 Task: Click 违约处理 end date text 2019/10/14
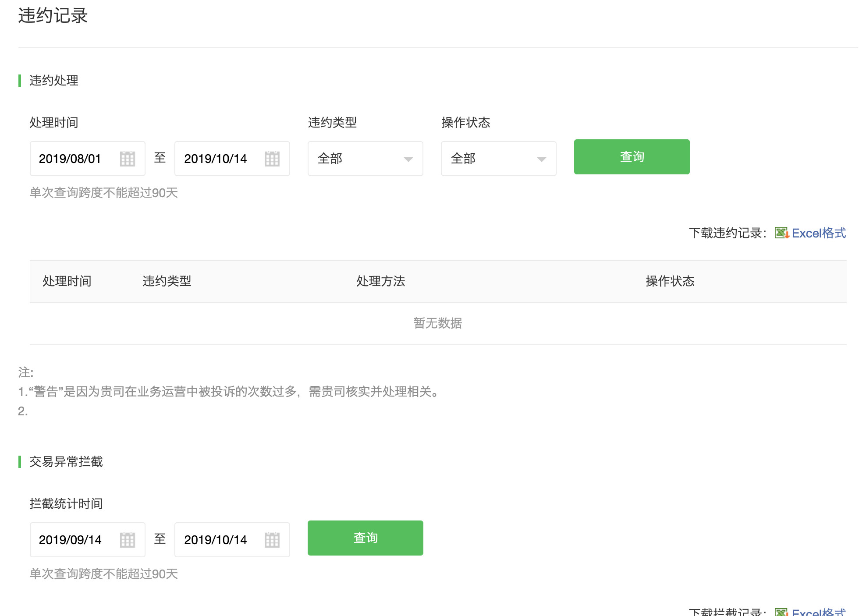[x=216, y=159]
